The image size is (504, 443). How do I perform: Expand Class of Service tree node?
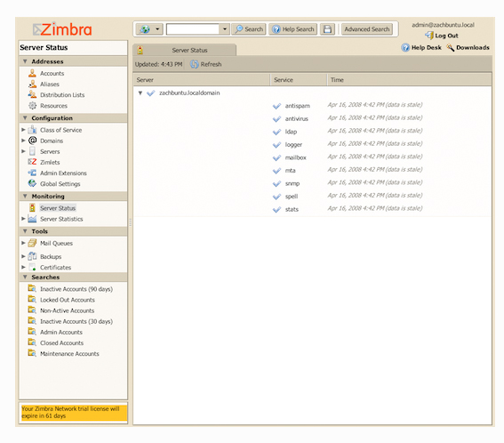click(x=23, y=130)
